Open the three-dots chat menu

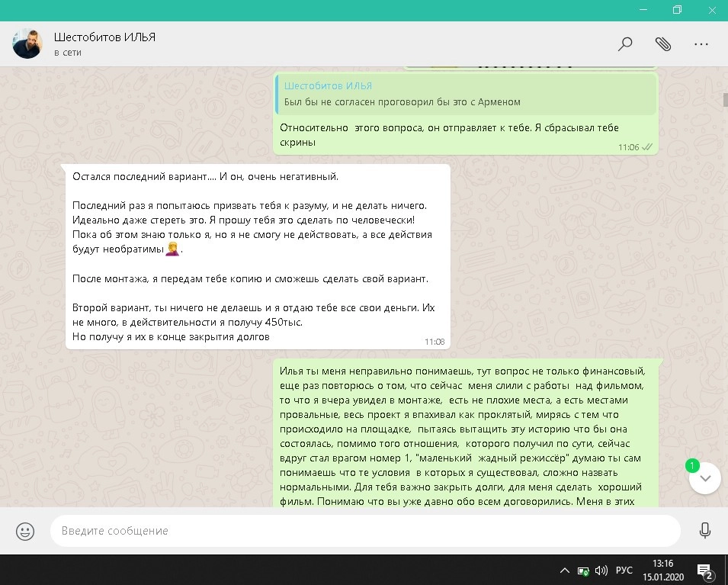click(x=701, y=44)
